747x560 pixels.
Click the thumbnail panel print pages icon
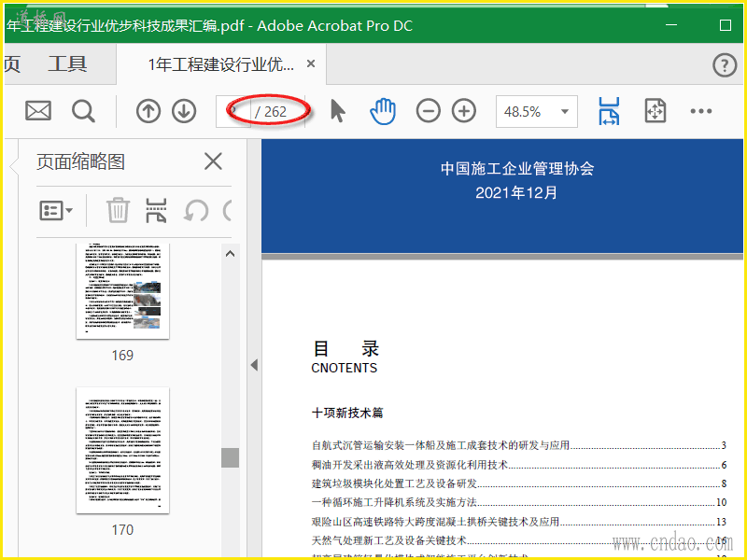156,210
